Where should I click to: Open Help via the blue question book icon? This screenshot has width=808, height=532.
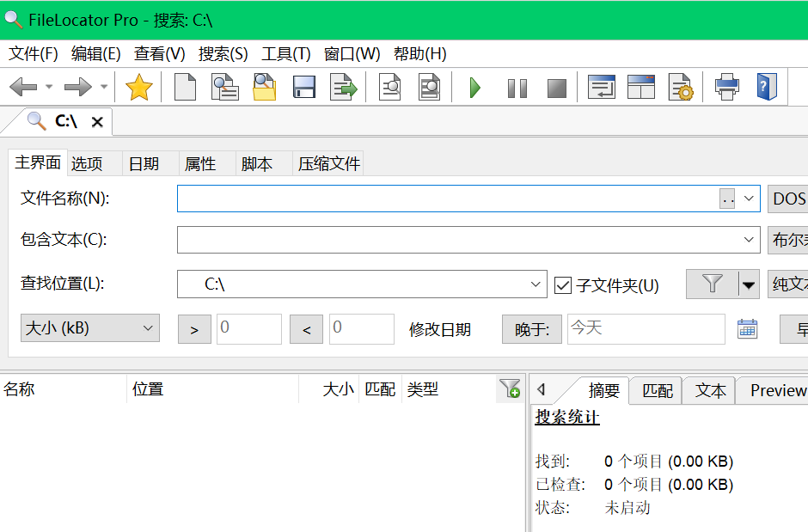click(766, 88)
